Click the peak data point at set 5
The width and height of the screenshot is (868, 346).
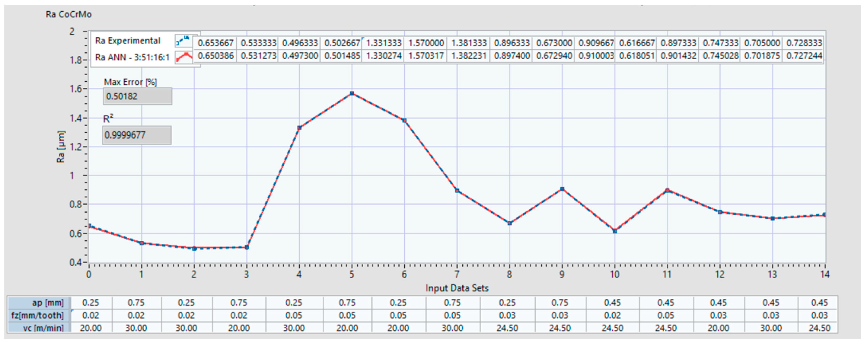[x=352, y=94]
